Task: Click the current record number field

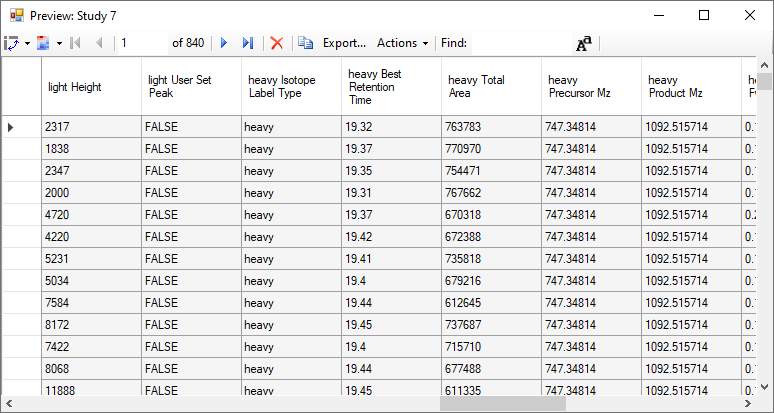Action: (x=143, y=43)
